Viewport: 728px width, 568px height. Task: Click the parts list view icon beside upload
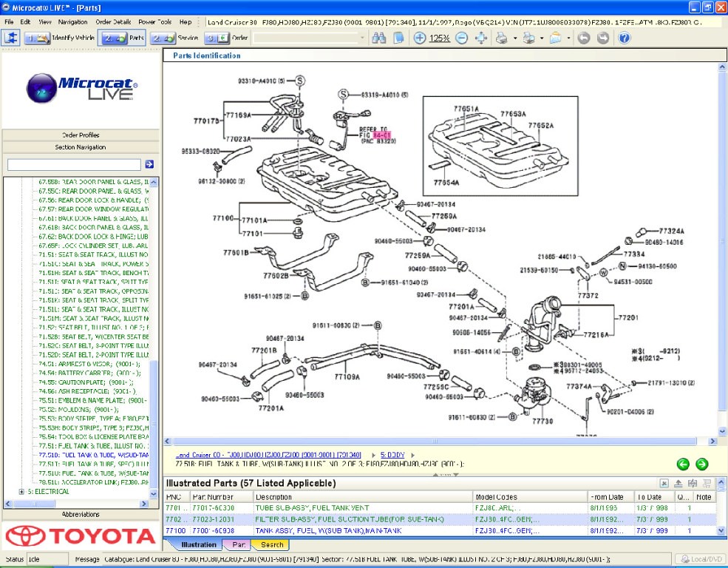click(x=693, y=484)
